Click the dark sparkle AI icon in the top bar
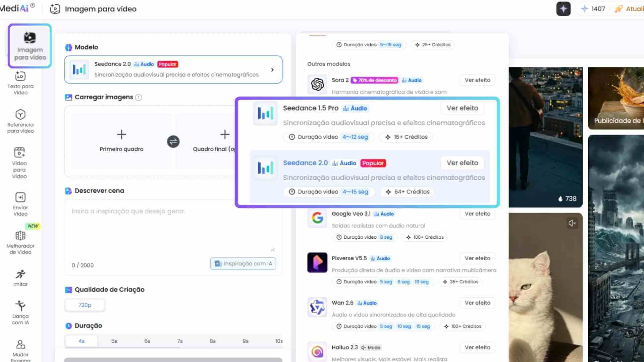Viewport: 644px width, 362px height. tap(563, 9)
